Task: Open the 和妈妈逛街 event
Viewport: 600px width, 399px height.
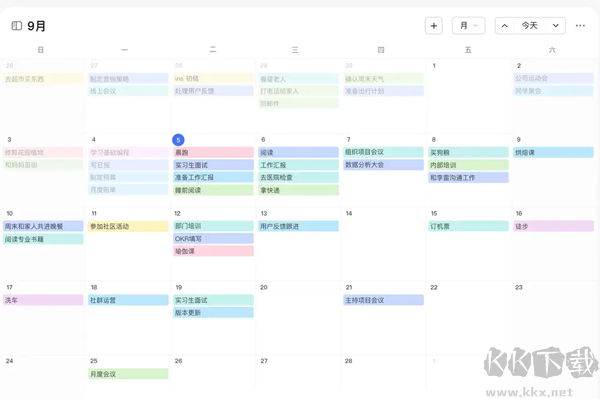Action: coord(43,165)
